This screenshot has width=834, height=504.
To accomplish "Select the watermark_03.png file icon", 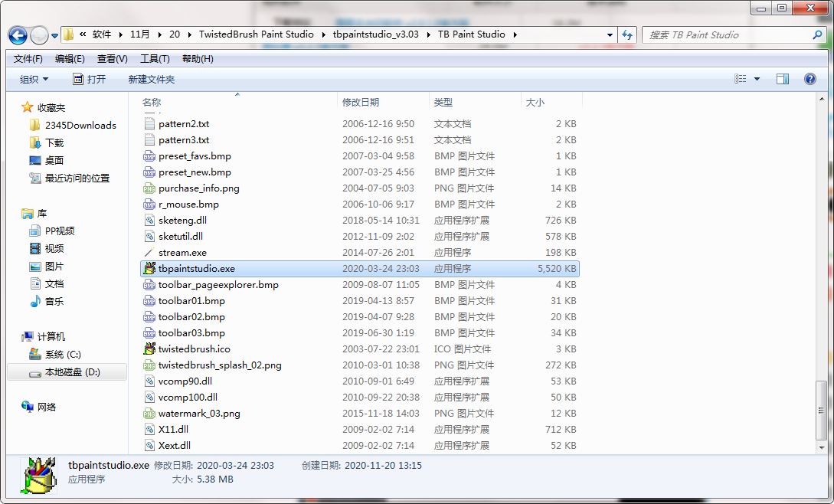I will pos(149,413).
